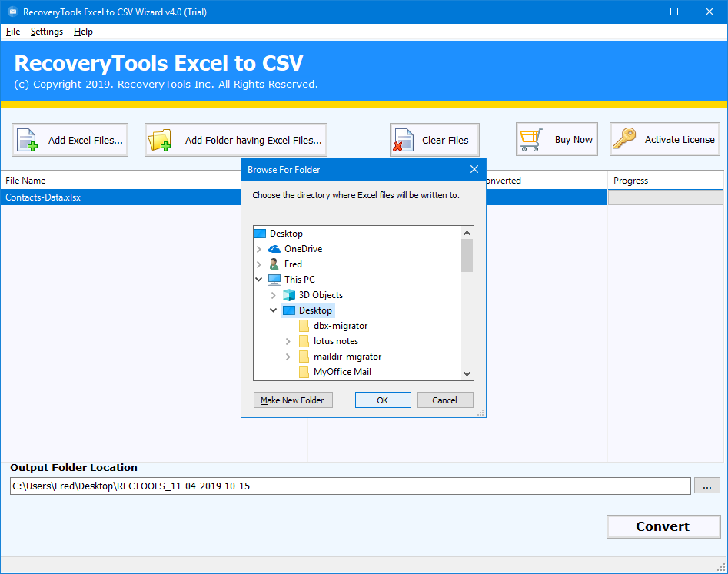Click the MyOffice Mail folder icon
Image resolution: width=728 pixels, height=574 pixels.
click(304, 372)
